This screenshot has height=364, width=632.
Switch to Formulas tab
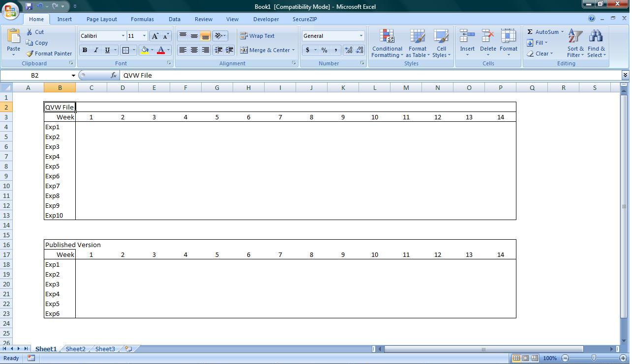click(x=142, y=19)
